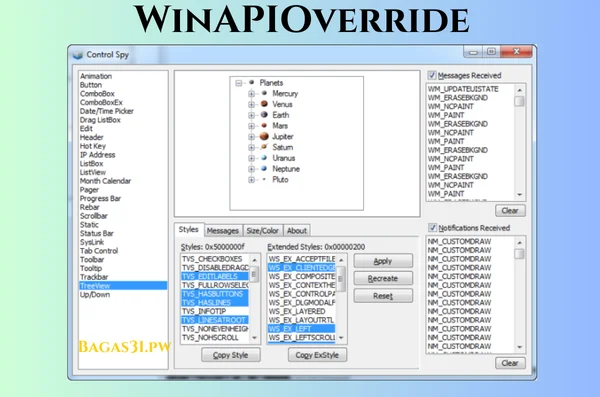Switch to the Styles tab
The width and height of the screenshot is (600, 397).
click(189, 229)
